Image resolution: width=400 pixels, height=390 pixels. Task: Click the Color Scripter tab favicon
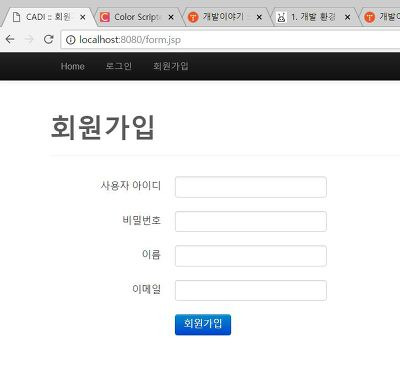pos(105,17)
